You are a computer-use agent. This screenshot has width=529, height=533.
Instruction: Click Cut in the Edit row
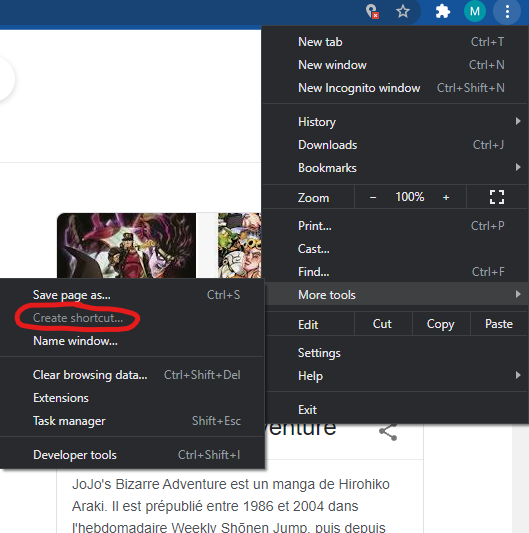click(383, 324)
